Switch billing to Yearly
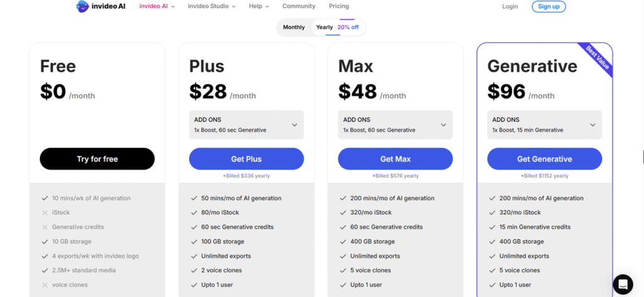644x297 pixels. [325, 27]
